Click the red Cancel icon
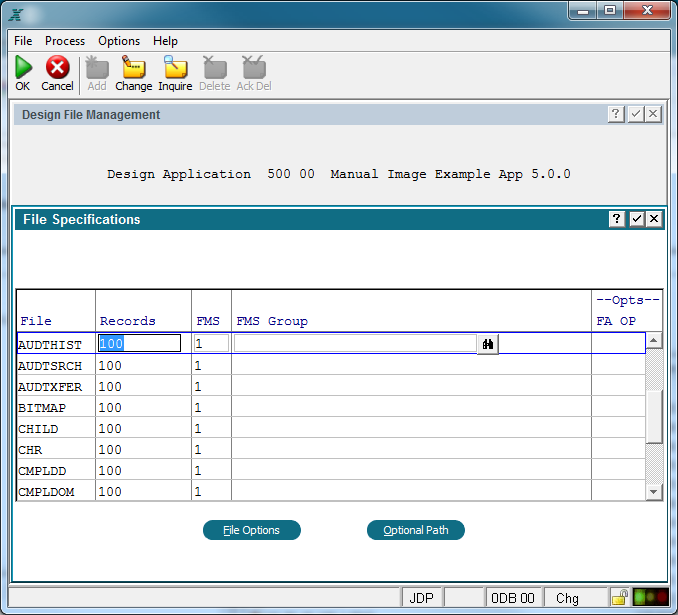Screen dimensions: 678x615 click(x=58, y=67)
